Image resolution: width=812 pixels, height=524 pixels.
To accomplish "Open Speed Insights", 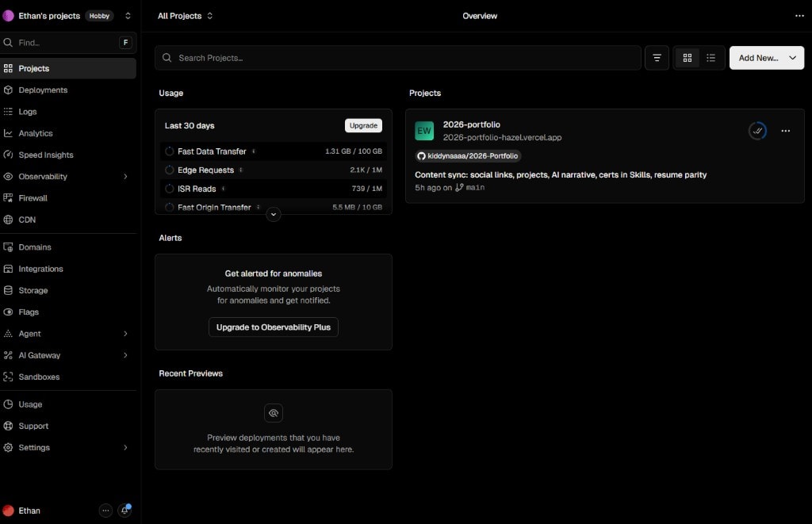I will click(68, 155).
